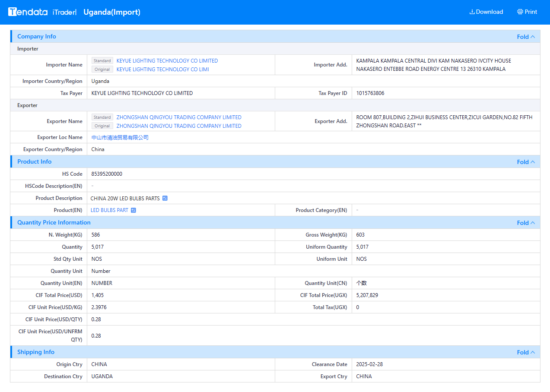Select the Total Tax(UGX) value 0
This screenshot has width=550, height=392.
tap(358, 307)
